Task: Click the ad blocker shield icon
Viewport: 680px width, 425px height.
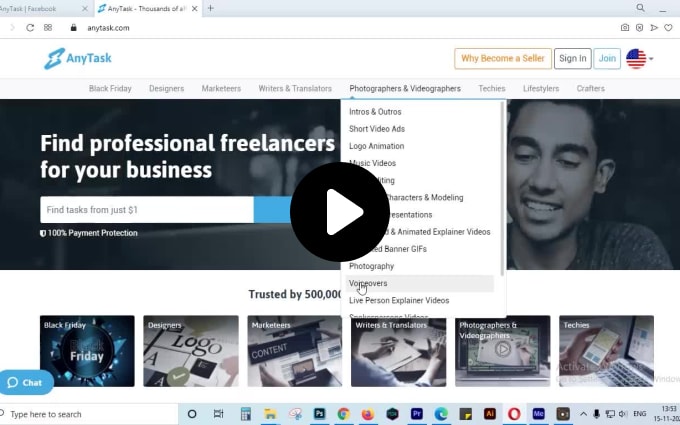Action: click(x=639, y=28)
